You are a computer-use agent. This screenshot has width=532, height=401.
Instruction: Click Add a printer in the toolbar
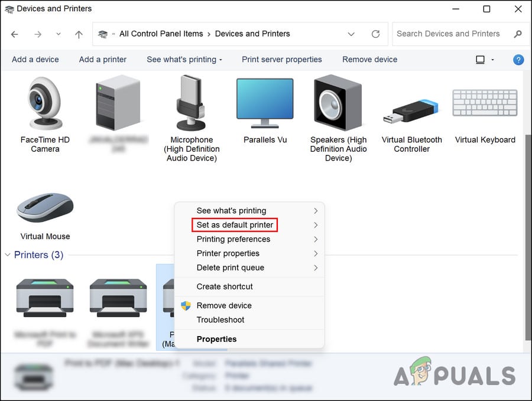(x=102, y=60)
